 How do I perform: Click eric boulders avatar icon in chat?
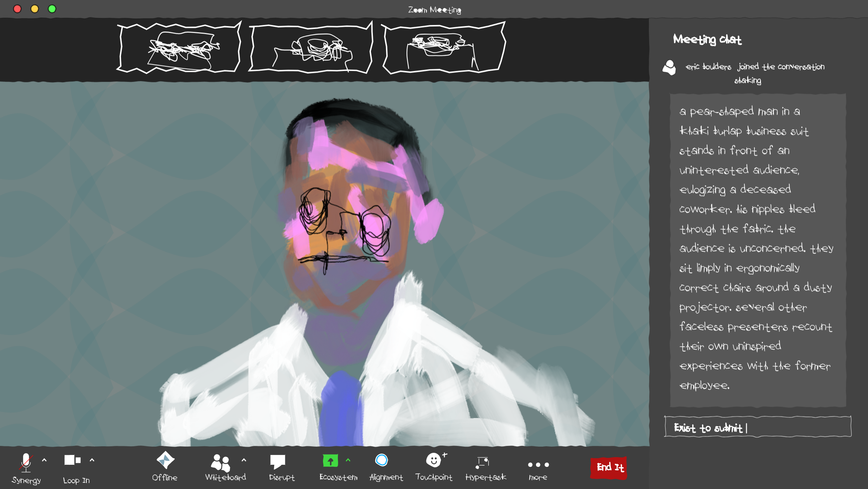pos(669,68)
